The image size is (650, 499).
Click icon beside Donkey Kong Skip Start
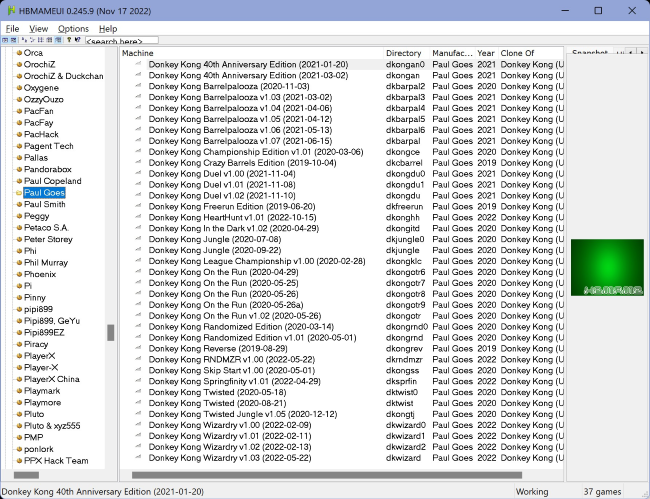(x=138, y=369)
